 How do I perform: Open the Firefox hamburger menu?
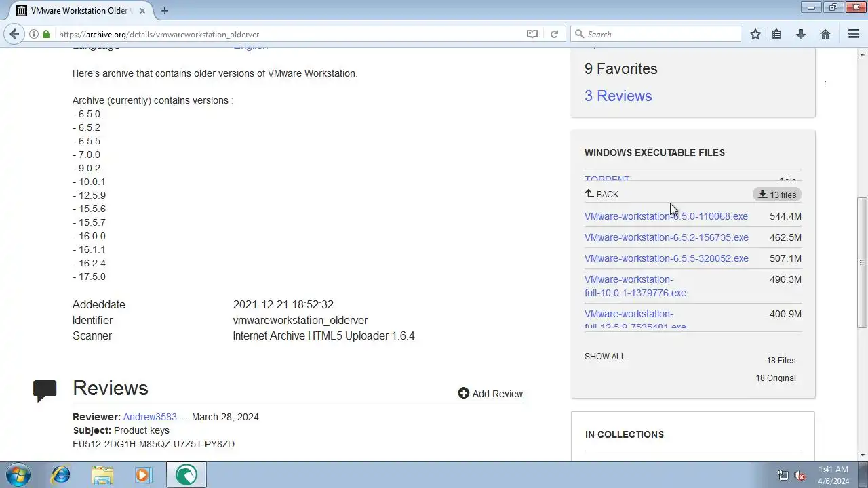click(x=854, y=34)
